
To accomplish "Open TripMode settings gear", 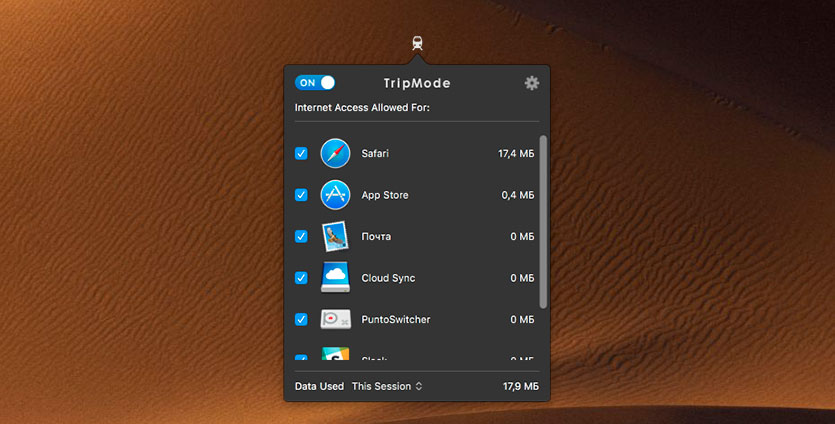I will [531, 83].
